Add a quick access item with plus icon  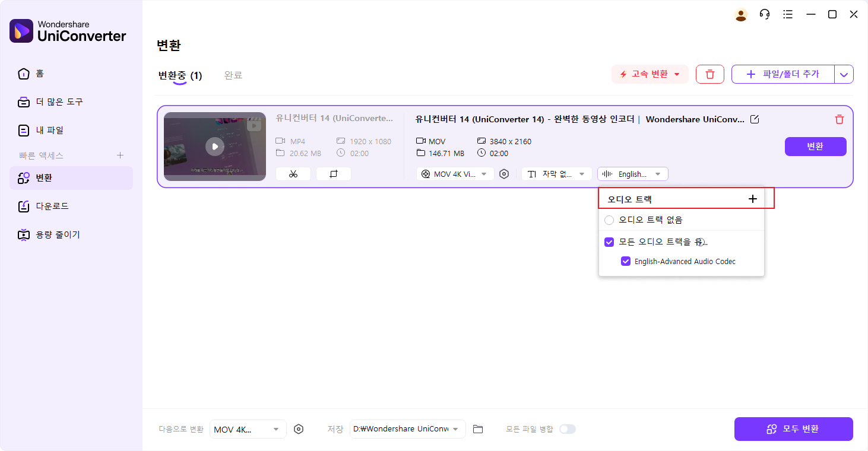click(120, 155)
